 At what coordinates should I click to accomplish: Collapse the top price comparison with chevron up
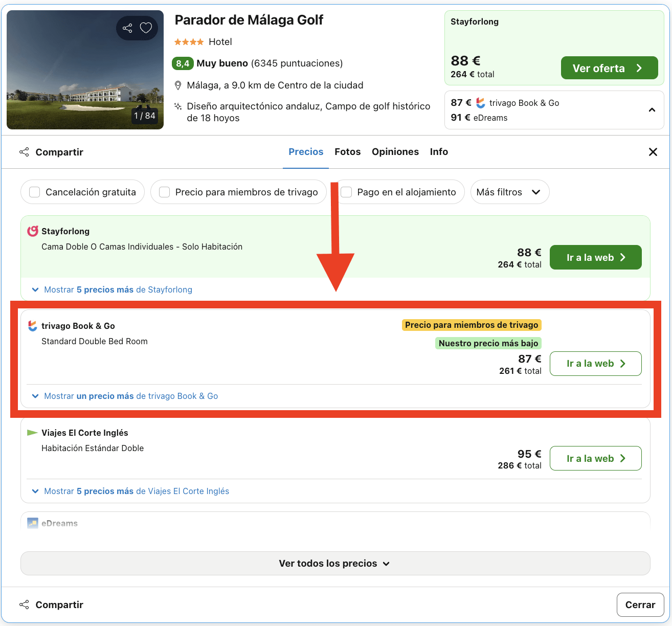(x=652, y=110)
